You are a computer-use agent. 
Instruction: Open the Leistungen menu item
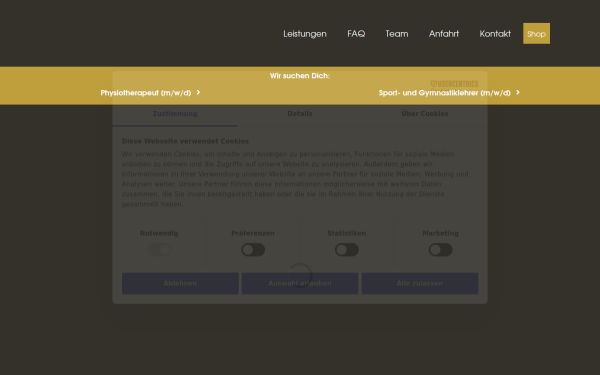tap(305, 34)
